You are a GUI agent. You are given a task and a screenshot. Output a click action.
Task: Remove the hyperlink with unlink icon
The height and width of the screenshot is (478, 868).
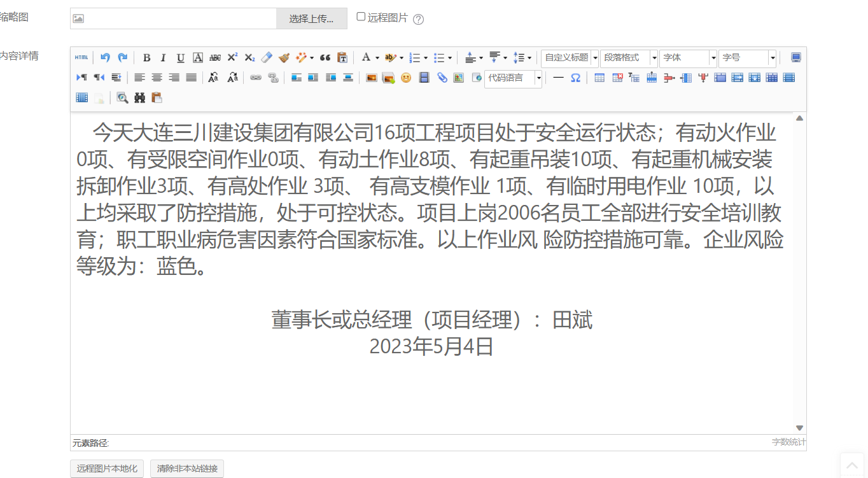(x=273, y=78)
